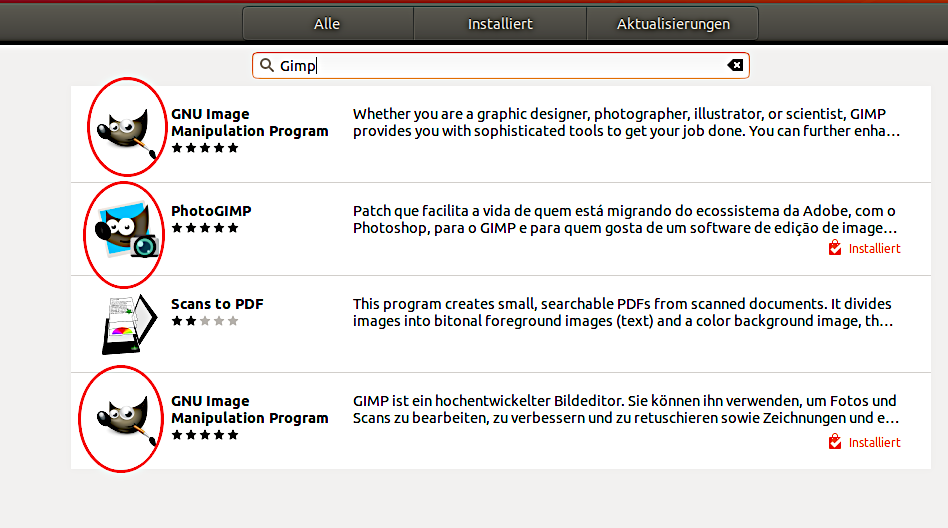Select the description 'GIMP ist ein hochentwickelter Bildeditor'

[626, 409]
